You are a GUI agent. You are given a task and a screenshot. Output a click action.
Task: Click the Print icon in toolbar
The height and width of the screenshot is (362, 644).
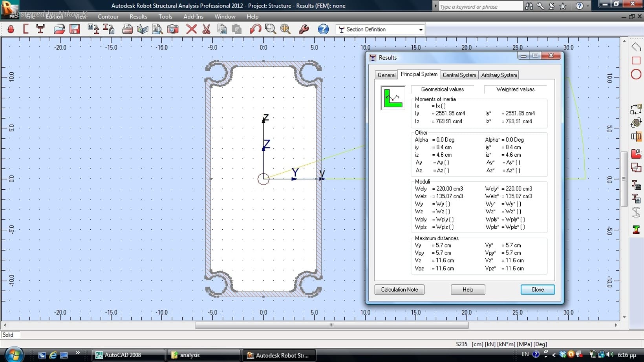point(127,29)
